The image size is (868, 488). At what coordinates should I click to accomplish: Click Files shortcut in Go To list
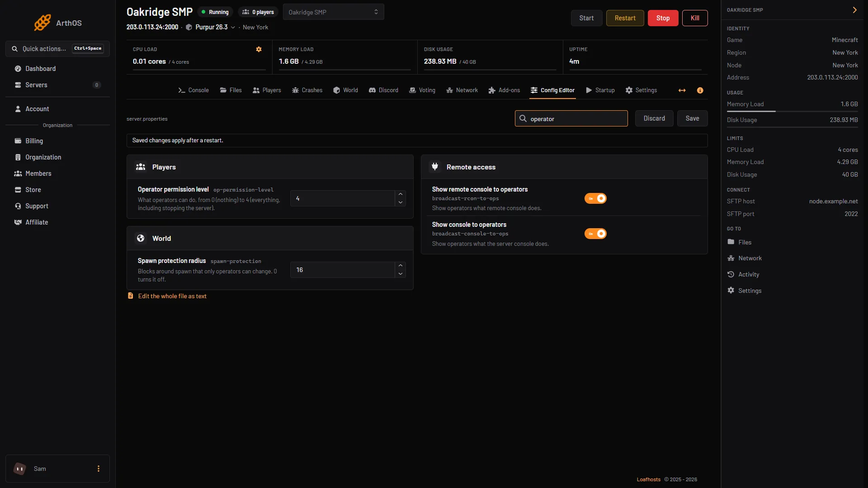click(x=740, y=242)
